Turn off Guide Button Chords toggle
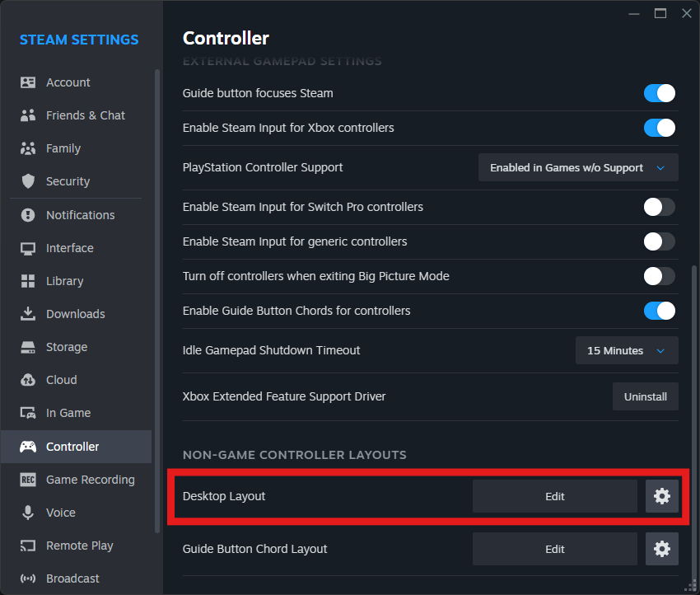Image resolution: width=700 pixels, height=595 pixels. pos(660,311)
